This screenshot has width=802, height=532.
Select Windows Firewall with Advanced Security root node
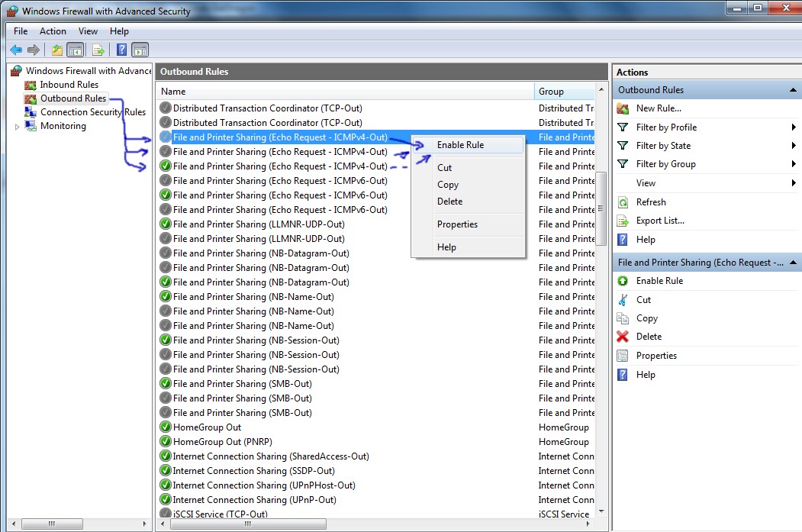(x=89, y=70)
